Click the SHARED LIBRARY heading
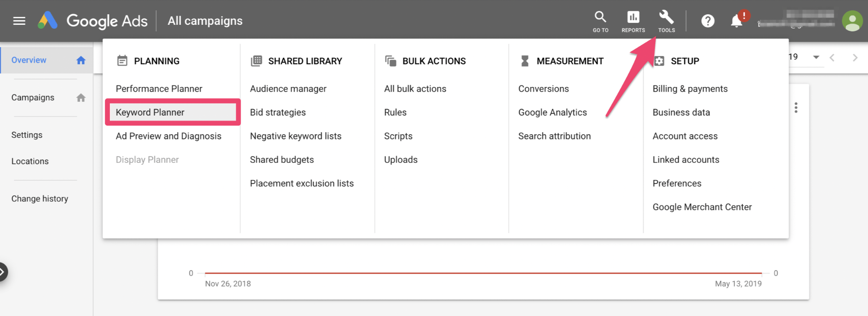868x316 pixels. pyautogui.click(x=305, y=61)
